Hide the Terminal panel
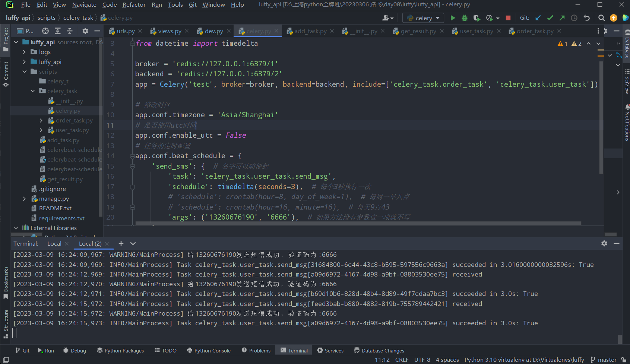 (617, 243)
